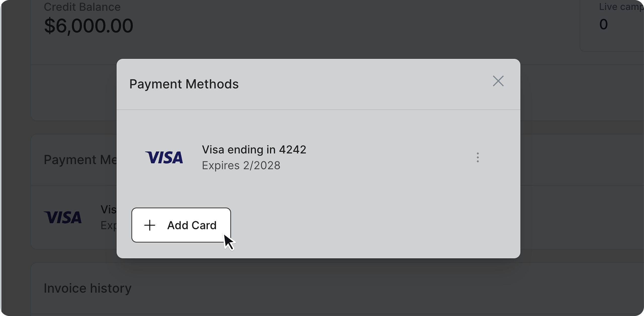Click the dimmed background Payment Methods heading

point(80,160)
